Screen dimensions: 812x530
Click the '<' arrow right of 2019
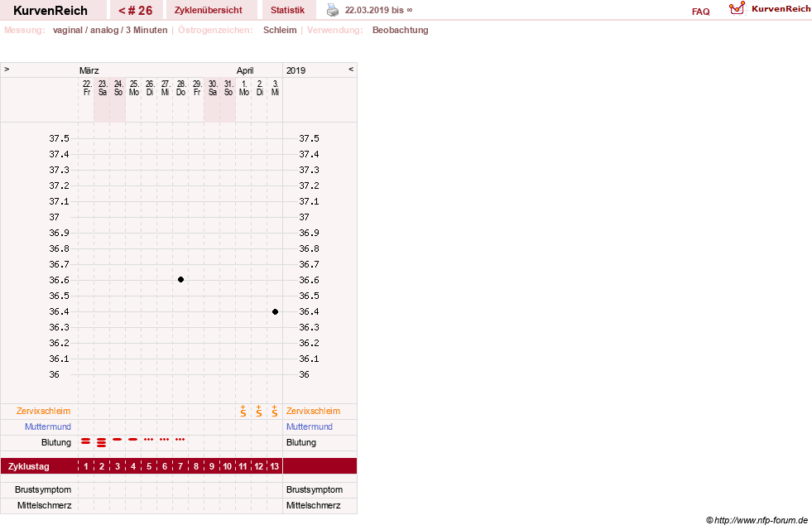pyautogui.click(x=351, y=69)
